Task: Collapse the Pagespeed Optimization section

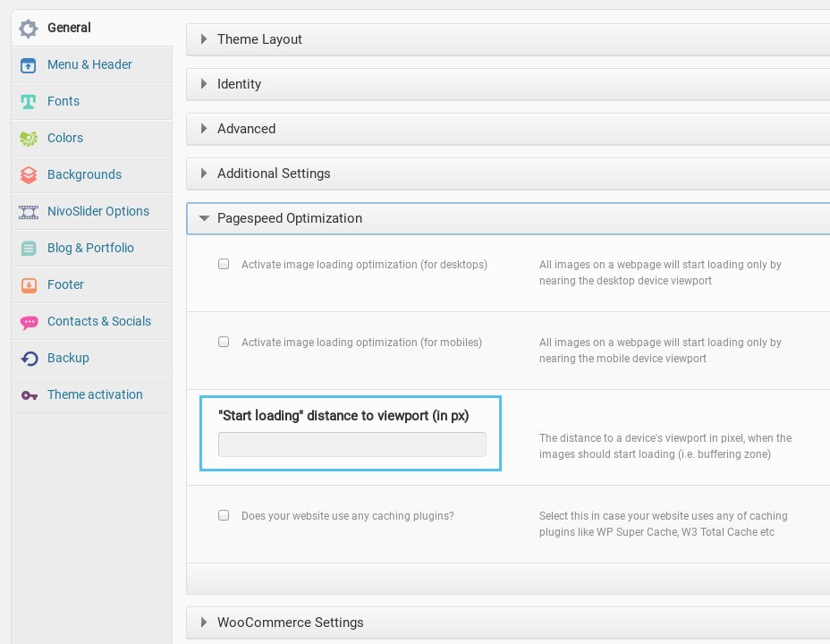Action: point(289,218)
